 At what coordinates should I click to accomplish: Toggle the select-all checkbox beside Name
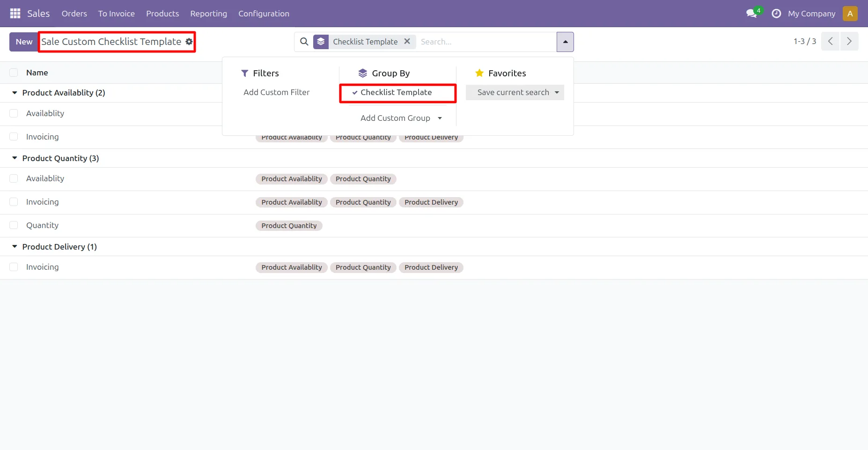click(x=14, y=73)
